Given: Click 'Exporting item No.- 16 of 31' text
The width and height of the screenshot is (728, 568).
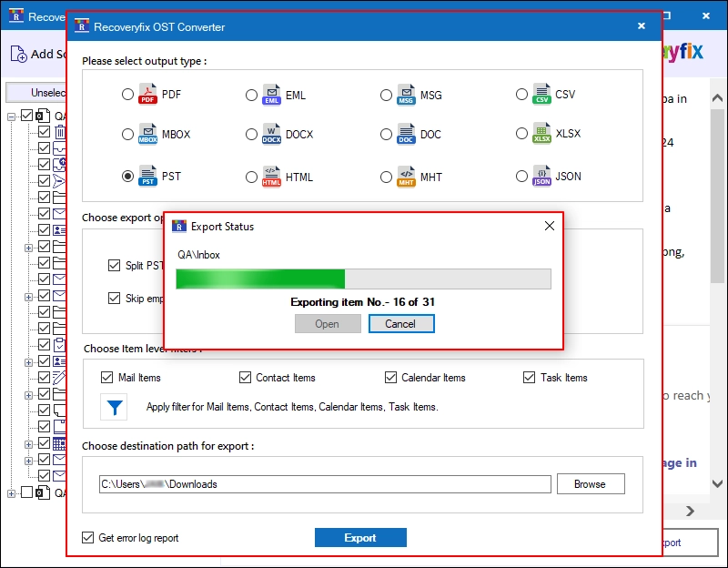Looking at the screenshot, I should [x=362, y=302].
